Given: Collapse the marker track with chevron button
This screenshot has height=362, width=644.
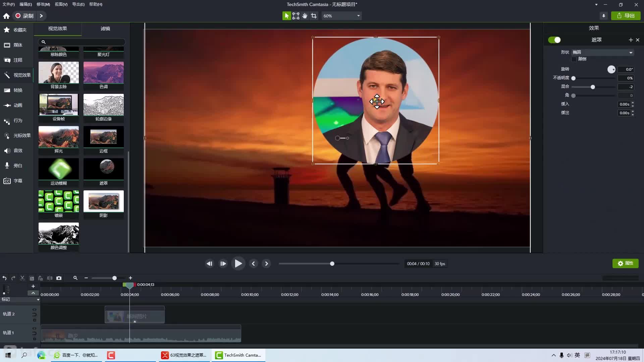Looking at the screenshot, I should 33,293.
